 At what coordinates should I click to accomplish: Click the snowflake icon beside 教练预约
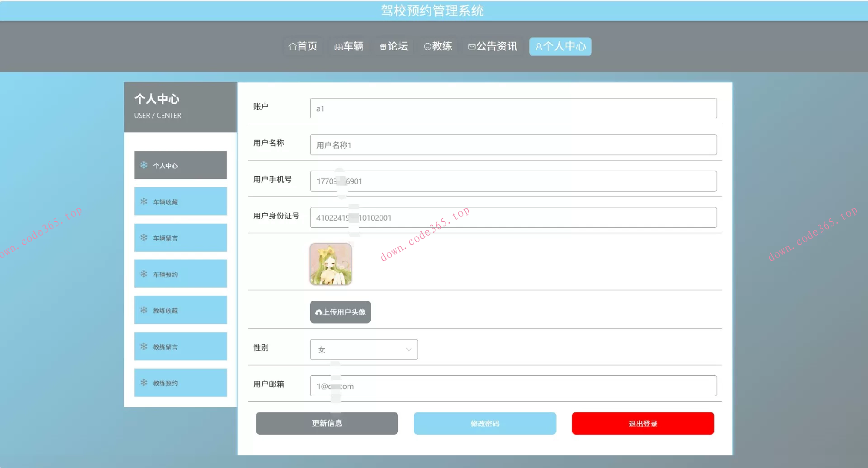[143, 383]
